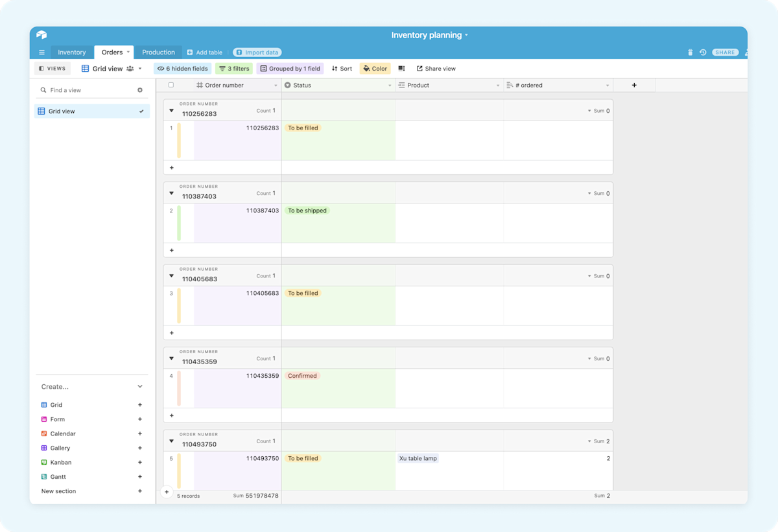Open the Status column dropdown
778x532 pixels.
pyautogui.click(x=390, y=84)
